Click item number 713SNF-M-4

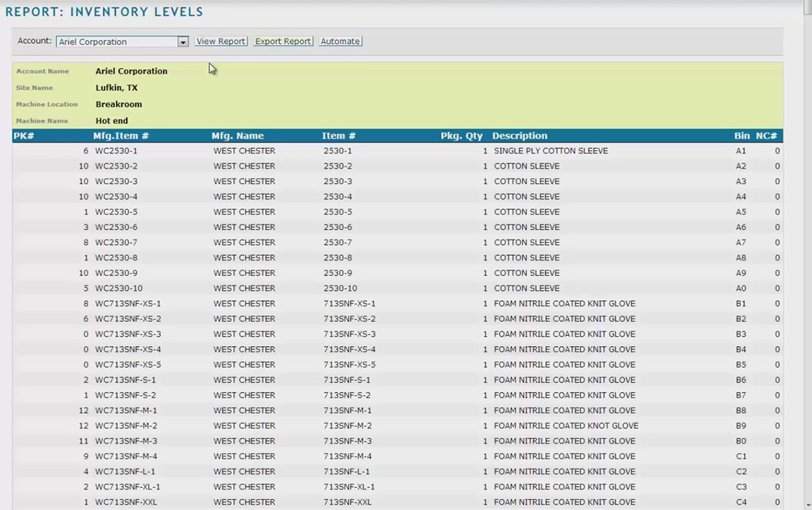348,456
